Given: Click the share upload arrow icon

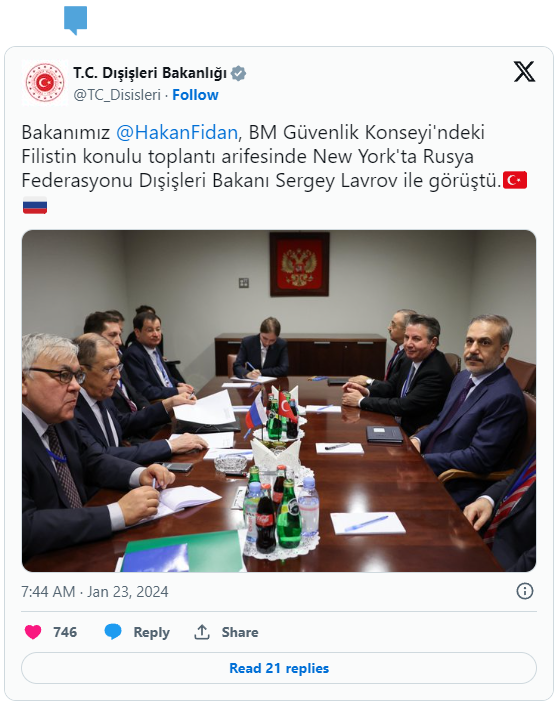Looking at the screenshot, I should 202,632.
